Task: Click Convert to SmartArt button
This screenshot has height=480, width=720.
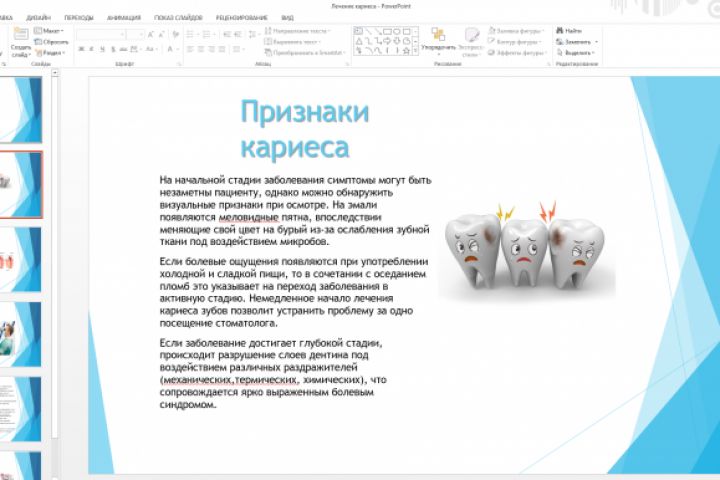Action: 304,53
